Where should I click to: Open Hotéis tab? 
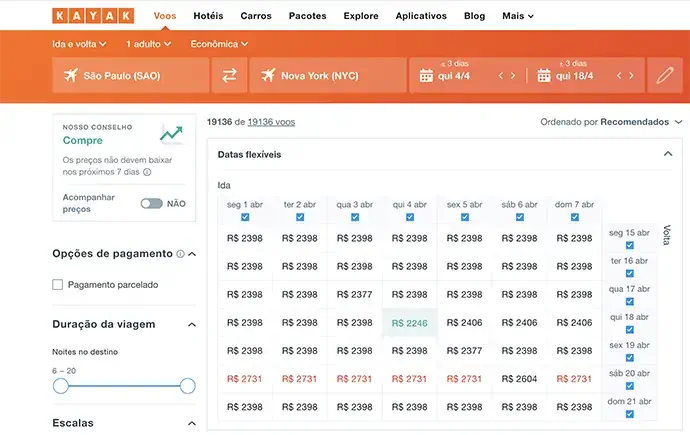click(x=208, y=16)
